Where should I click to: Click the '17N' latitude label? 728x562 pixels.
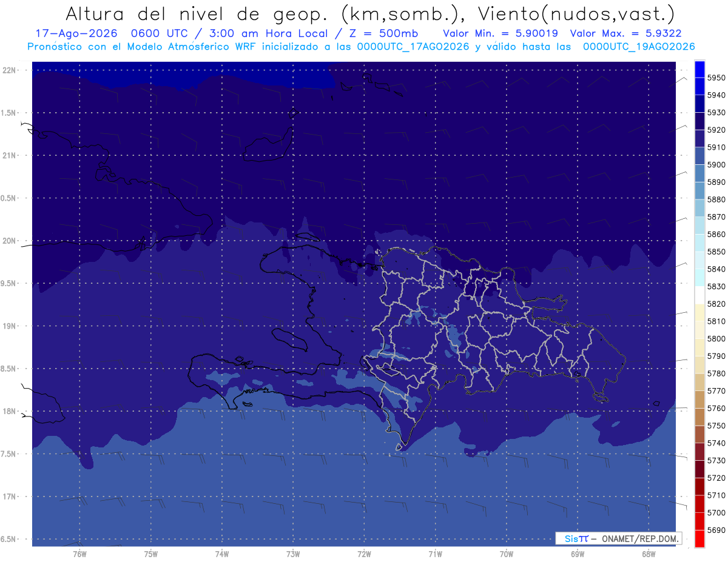tap(10, 497)
